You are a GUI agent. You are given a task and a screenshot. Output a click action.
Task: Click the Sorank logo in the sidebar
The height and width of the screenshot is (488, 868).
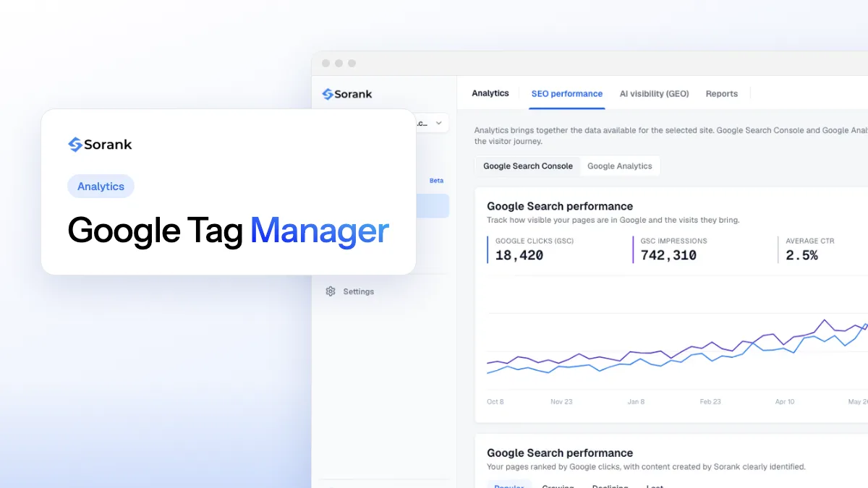point(347,94)
